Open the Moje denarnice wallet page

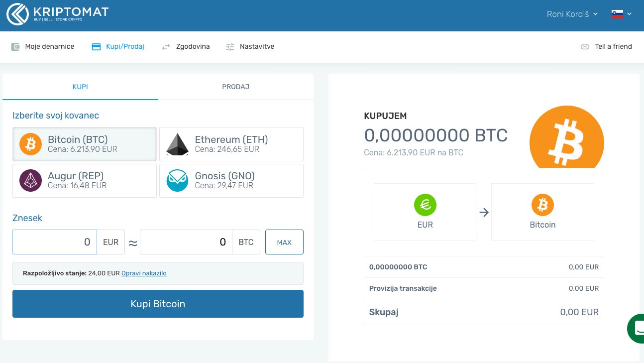[x=43, y=46]
